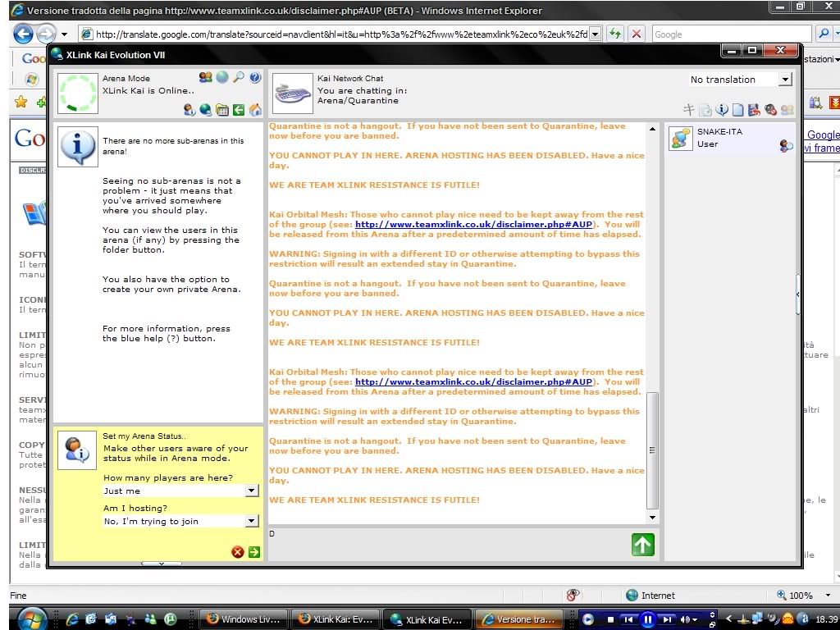Expand the Internet Explorer address bar dropdown
Screen dimensions: 840x630
(x=596, y=34)
